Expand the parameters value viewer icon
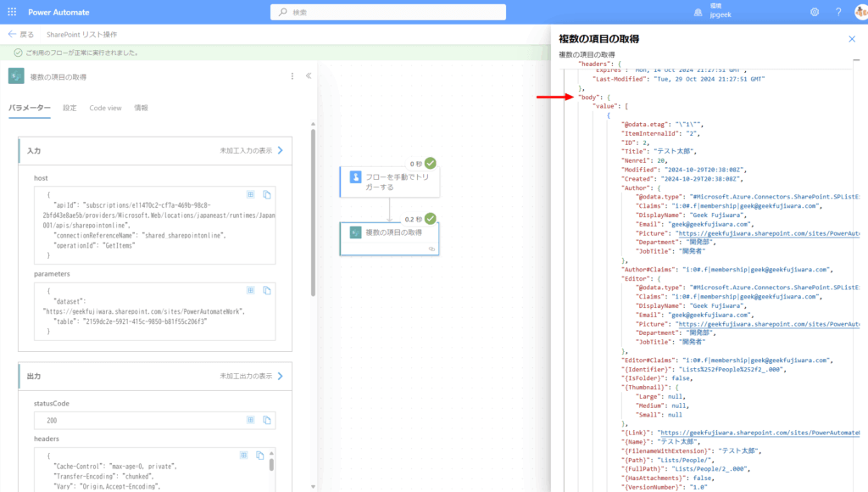Screen dimensions: 868x492 pyautogui.click(x=251, y=290)
